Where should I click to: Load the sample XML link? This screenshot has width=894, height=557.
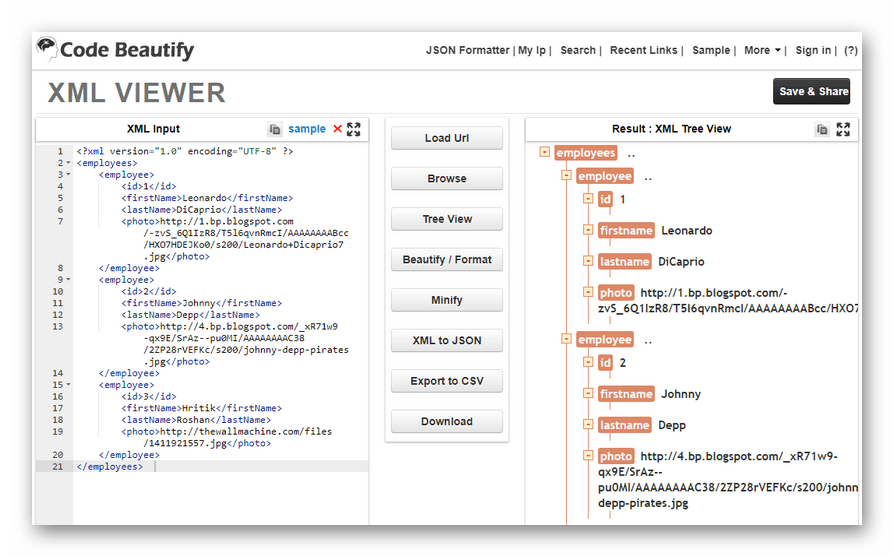(307, 129)
